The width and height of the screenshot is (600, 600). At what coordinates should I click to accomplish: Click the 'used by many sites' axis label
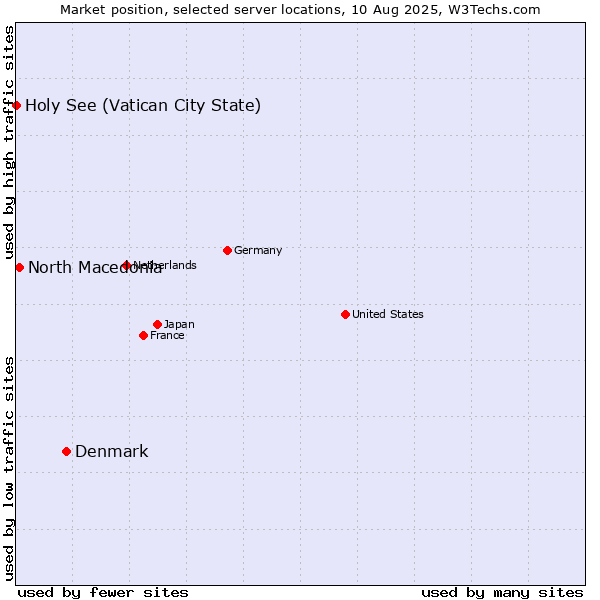(x=502, y=593)
